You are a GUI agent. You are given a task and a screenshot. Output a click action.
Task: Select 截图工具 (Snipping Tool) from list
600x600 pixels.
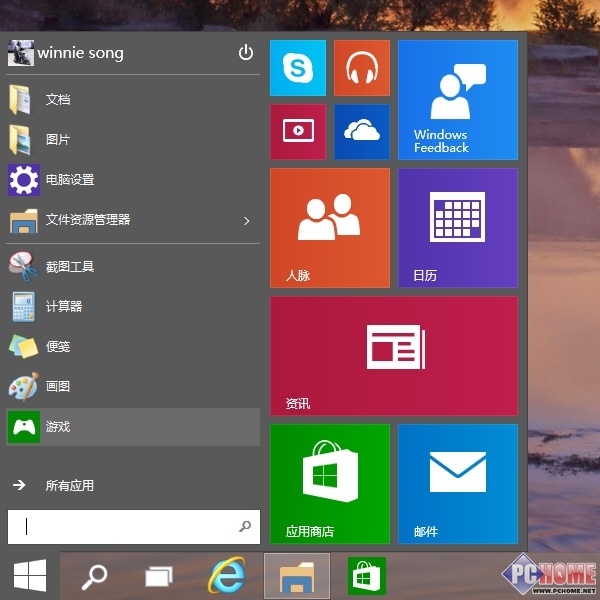click(x=70, y=267)
